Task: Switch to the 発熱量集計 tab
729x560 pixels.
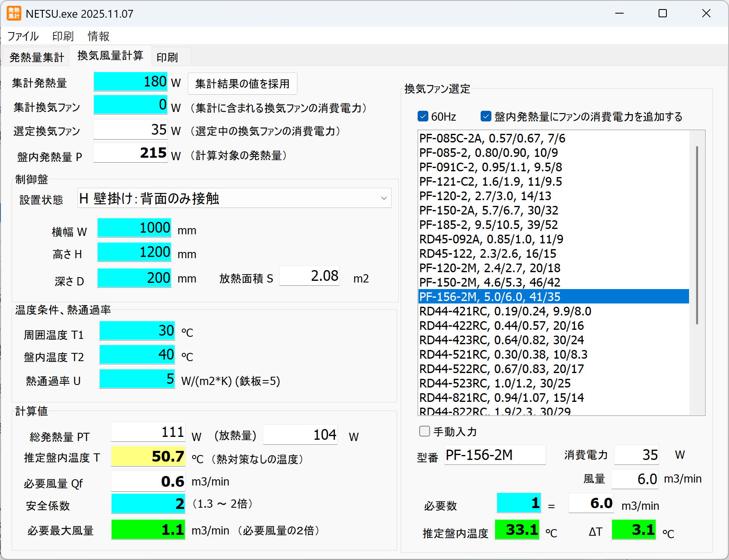Action: 37,57
